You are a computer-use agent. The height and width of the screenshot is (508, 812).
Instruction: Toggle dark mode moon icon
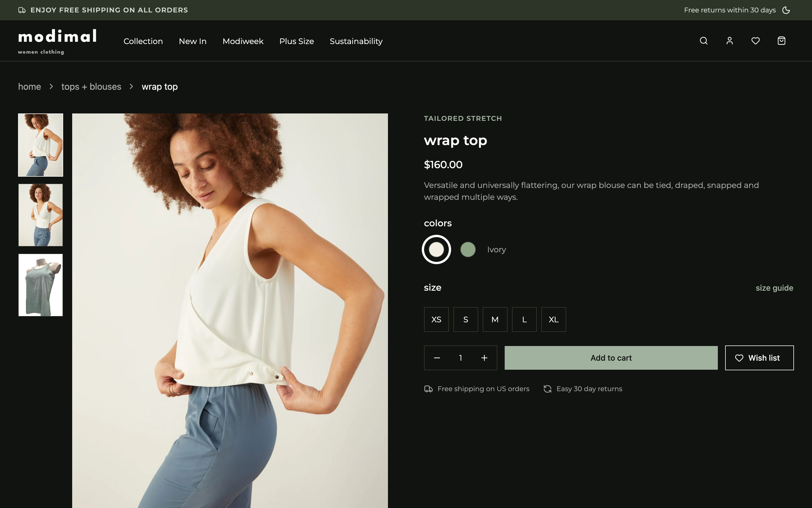click(x=786, y=10)
